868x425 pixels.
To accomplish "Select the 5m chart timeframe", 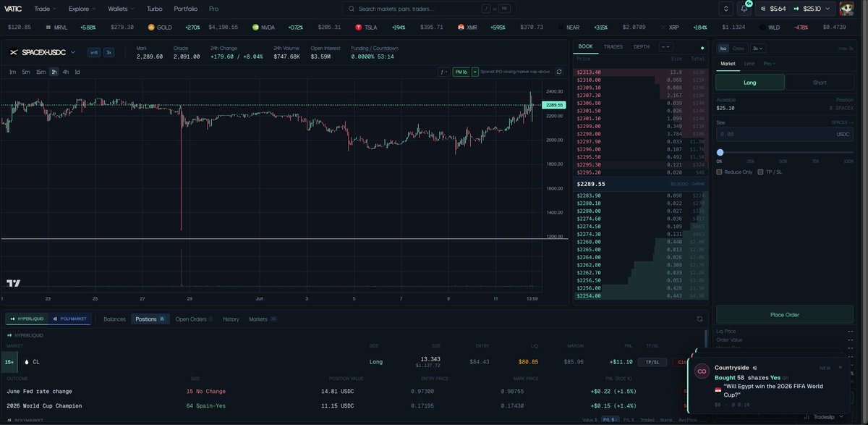I will (x=26, y=72).
